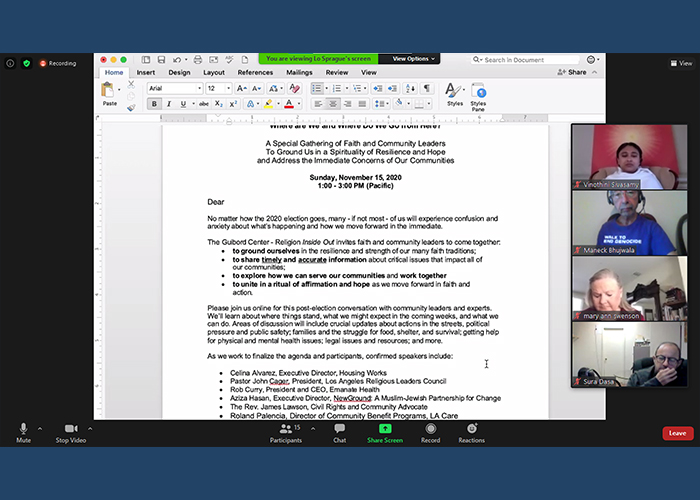The height and width of the screenshot is (500, 700).
Task: Click the Clear Formatting icon
Action: [294, 88]
